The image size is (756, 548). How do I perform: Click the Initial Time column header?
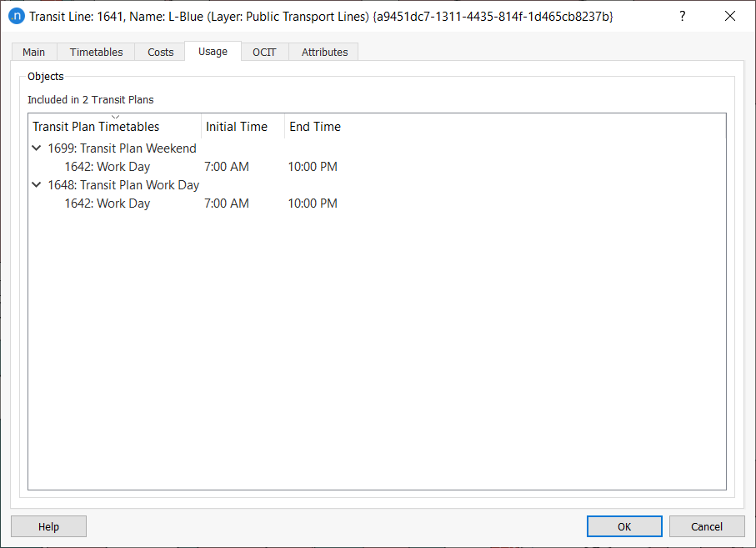(238, 126)
